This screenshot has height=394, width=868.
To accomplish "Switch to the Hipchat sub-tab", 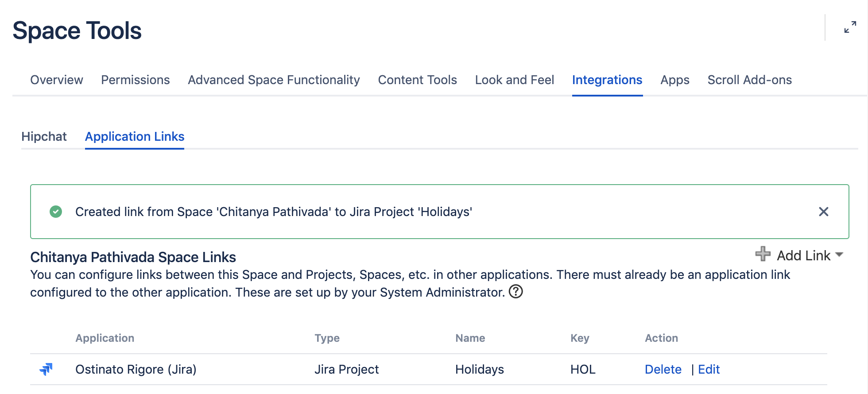I will tap(44, 136).
